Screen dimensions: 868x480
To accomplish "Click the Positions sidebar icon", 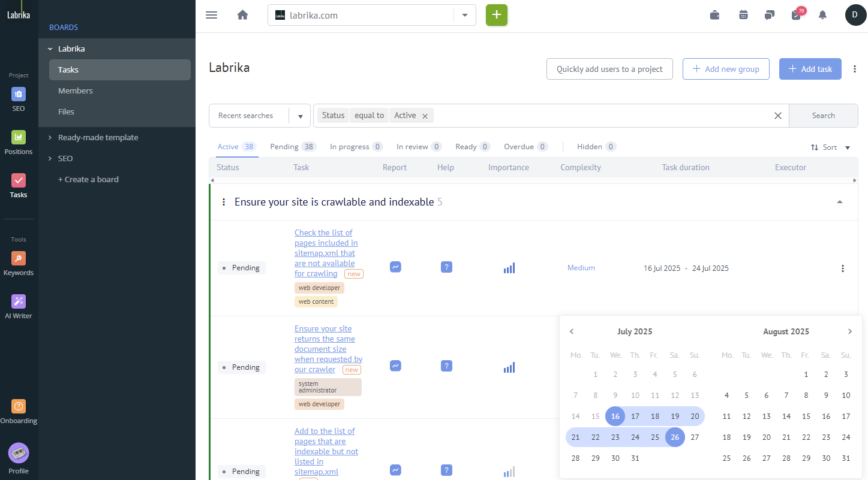I will tap(19, 143).
